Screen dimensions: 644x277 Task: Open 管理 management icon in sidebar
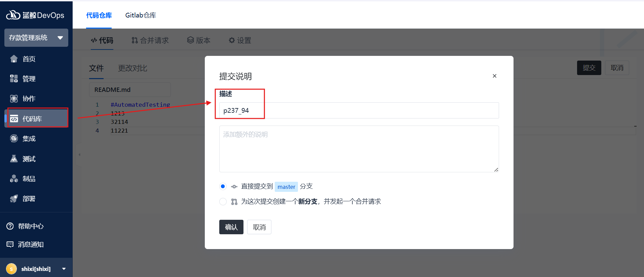14,79
